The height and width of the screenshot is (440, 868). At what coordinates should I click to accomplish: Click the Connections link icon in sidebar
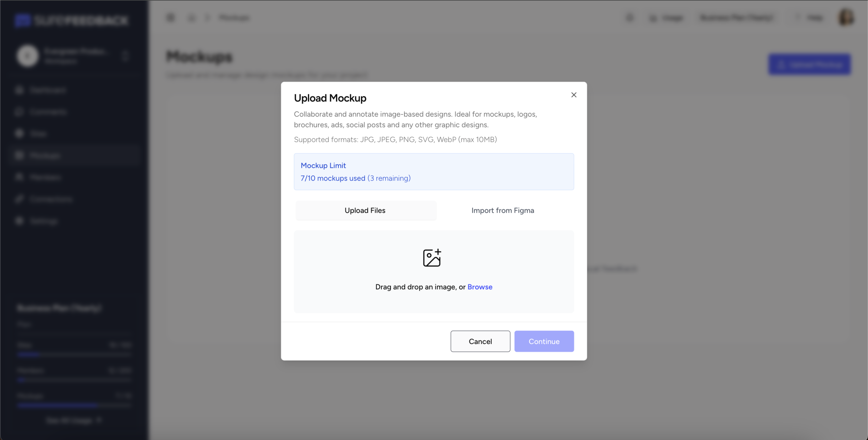(19, 199)
